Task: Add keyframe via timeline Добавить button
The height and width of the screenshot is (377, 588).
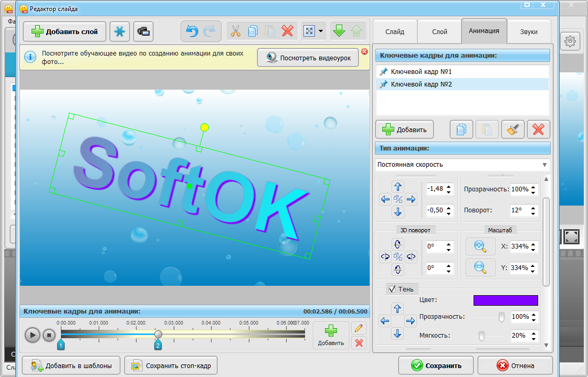Action: [331, 335]
